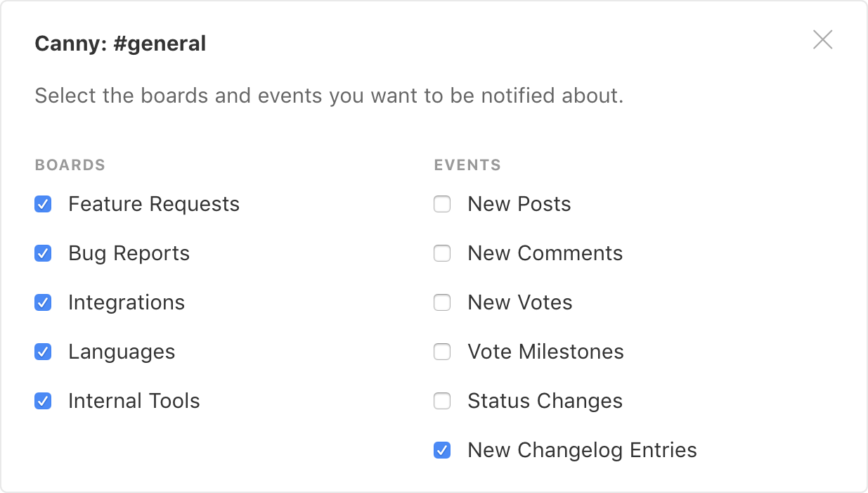
Task: Enable the New Posts checkbox
Action: tap(442, 205)
